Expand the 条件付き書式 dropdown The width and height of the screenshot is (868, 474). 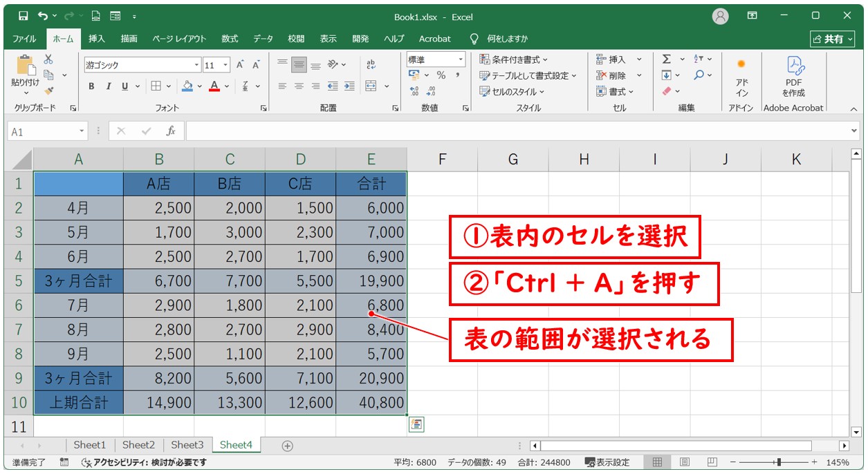point(514,59)
